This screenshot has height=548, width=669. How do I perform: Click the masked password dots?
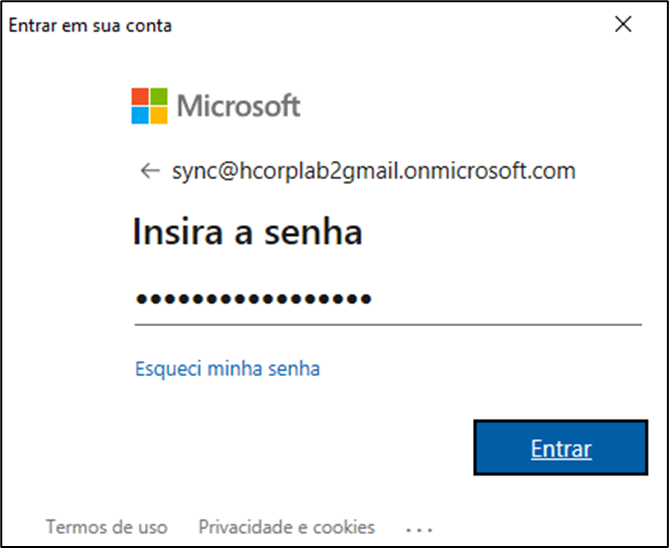(253, 299)
